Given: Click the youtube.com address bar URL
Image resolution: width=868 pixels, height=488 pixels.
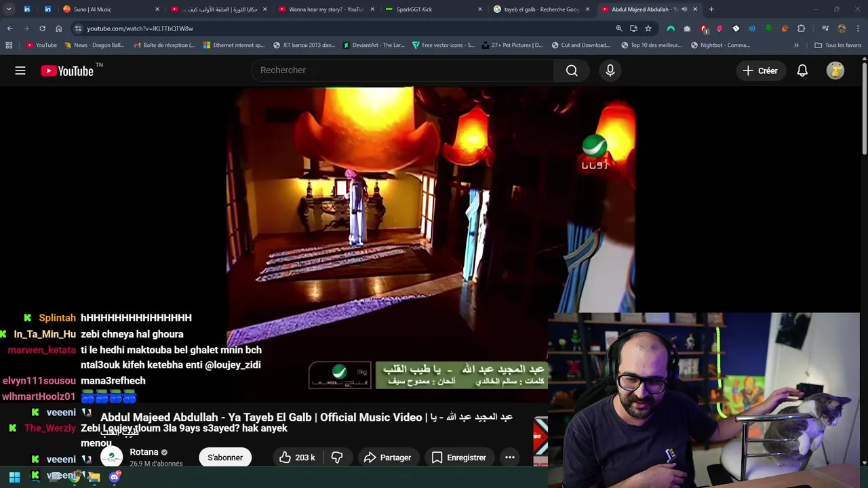Looking at the screenshot, I should pos(140,28).
